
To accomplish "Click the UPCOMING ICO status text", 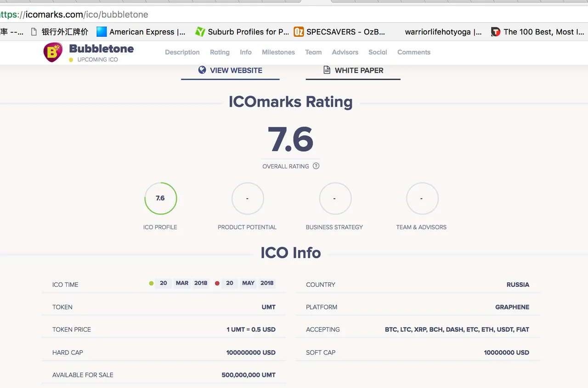I will (97, 60).
